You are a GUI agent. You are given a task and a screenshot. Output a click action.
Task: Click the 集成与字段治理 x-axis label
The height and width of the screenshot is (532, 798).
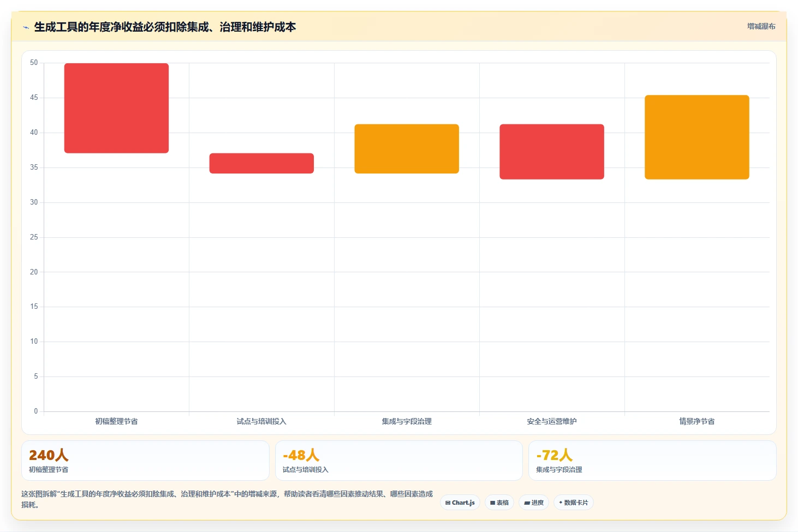(407, 421)
